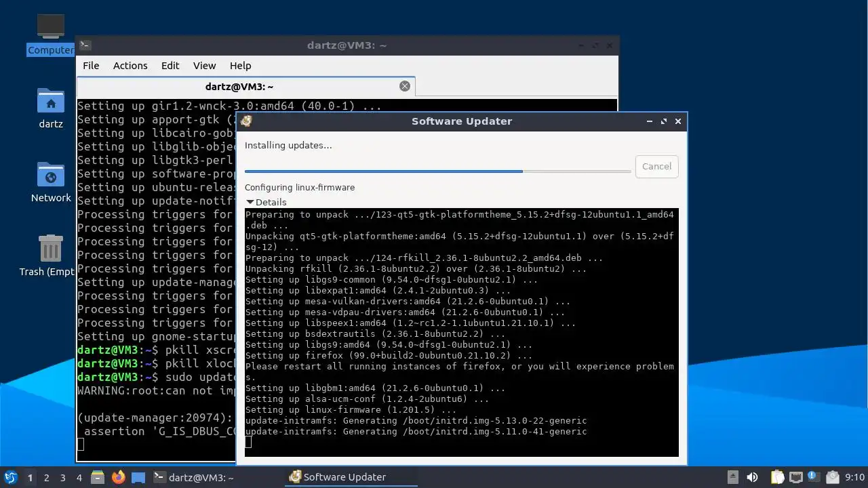Click the initrd.img-5.13.0-22-generic output line

tap(416, 420)
